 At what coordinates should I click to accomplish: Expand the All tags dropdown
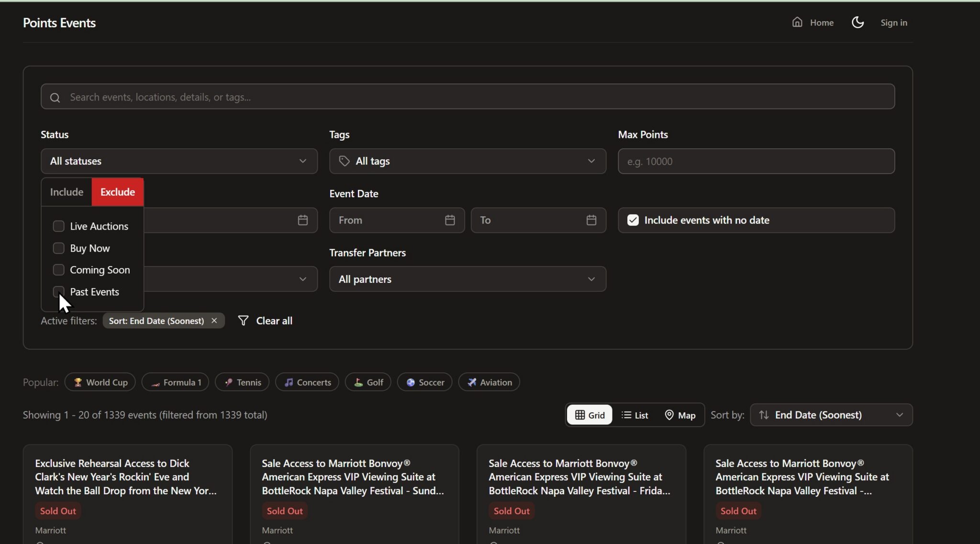[468, 161]
